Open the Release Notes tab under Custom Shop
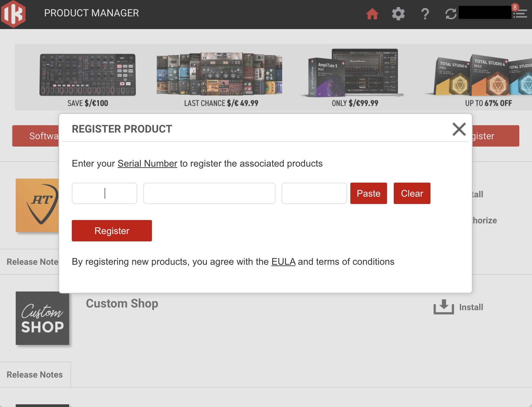Image resolution: width=532 pixels, height=407 pixels. pyautogui.click(x=35, y=375)
